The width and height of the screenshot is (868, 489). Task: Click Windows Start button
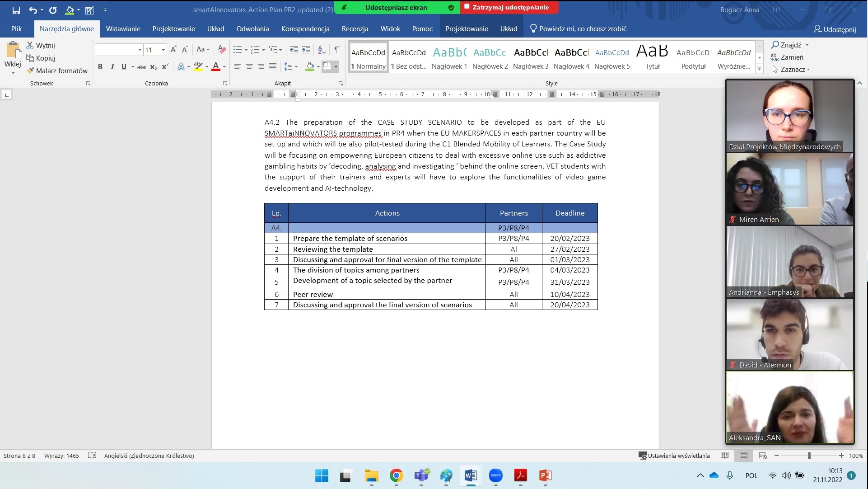pyautogui.click(x=322, y=475)
